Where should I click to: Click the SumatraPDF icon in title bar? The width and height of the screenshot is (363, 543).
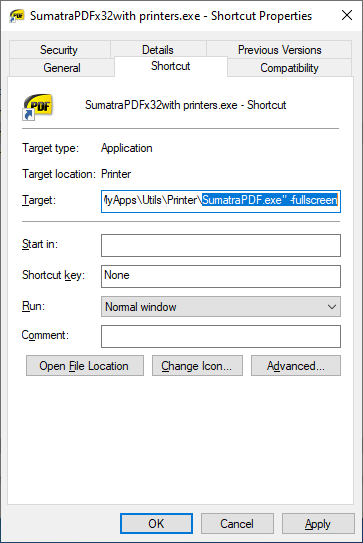tap(16, 16)
